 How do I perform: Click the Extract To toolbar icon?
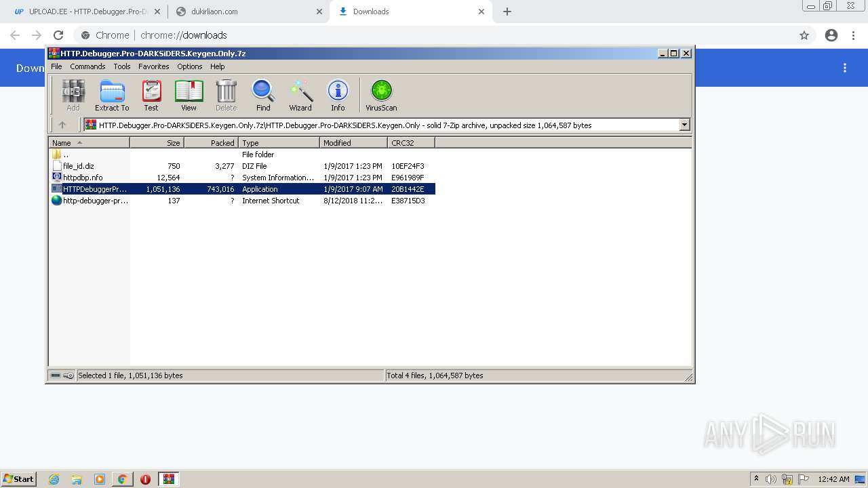[x=112, y=95]
